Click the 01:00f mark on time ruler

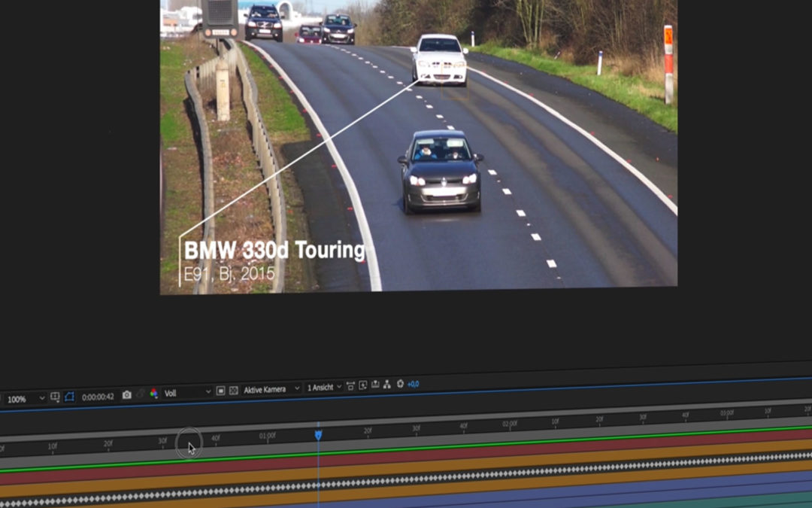[x=267, y=436]
